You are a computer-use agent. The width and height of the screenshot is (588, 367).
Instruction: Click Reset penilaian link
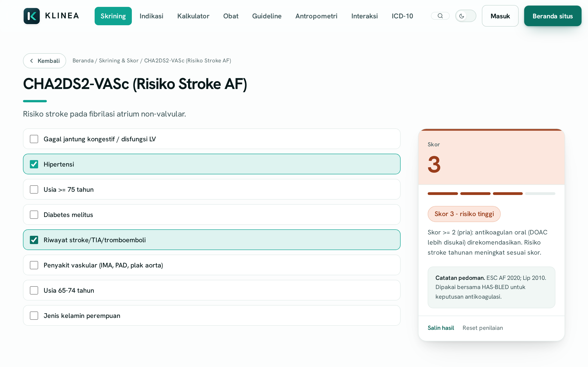tap(483, 328)
